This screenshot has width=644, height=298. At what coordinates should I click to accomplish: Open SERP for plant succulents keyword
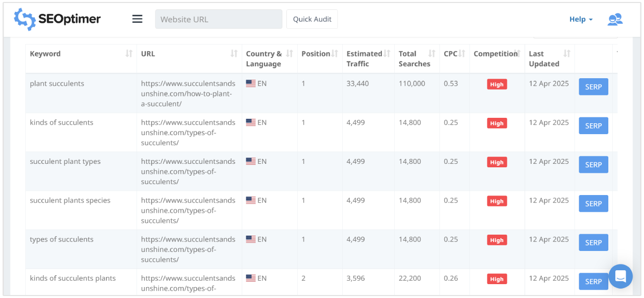pos(593,86)
